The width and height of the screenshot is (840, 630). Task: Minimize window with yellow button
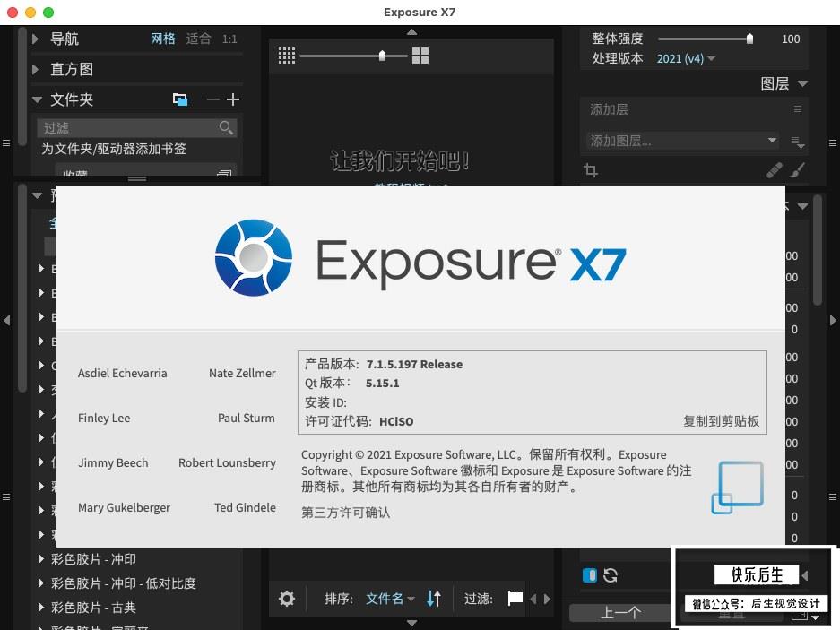(x=30, y=12)
